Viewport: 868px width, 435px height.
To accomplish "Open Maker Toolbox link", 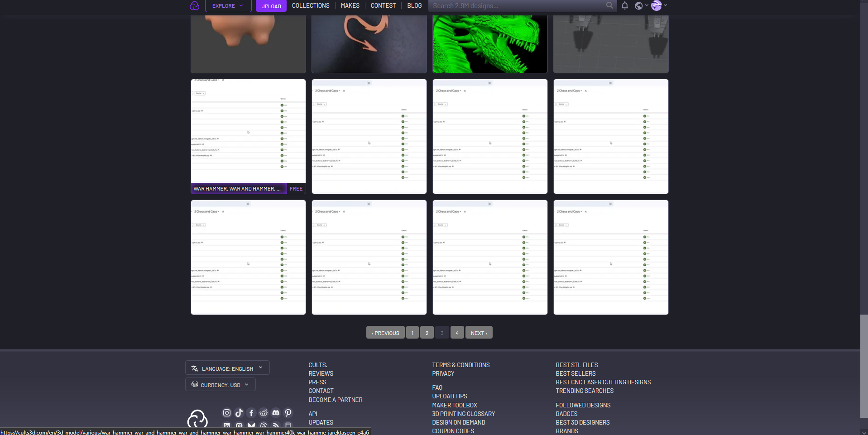I will click(455, 405).
